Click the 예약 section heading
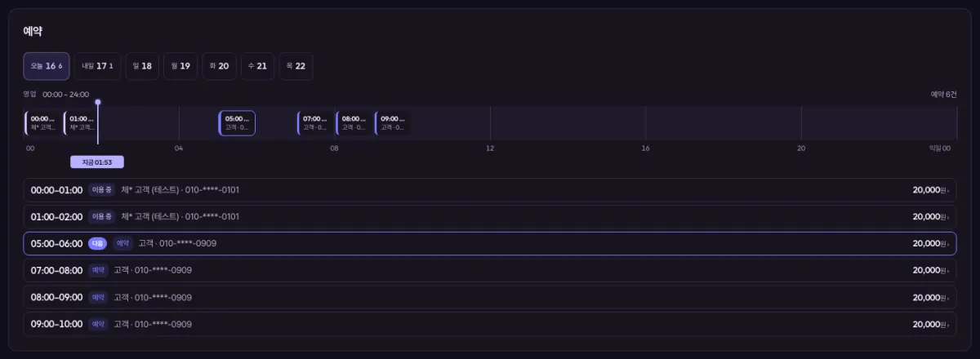Viewport: 980px width, 359px height. click(x=33, y=31)
